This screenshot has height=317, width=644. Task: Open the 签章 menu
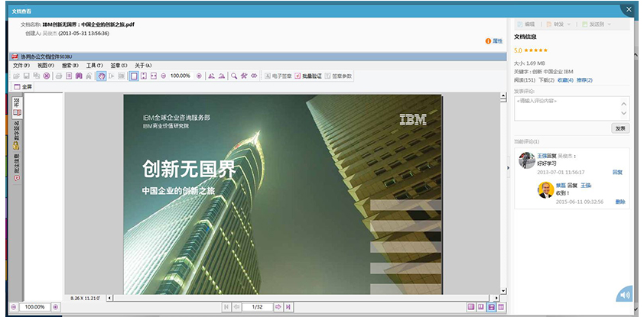click(119, 65)
